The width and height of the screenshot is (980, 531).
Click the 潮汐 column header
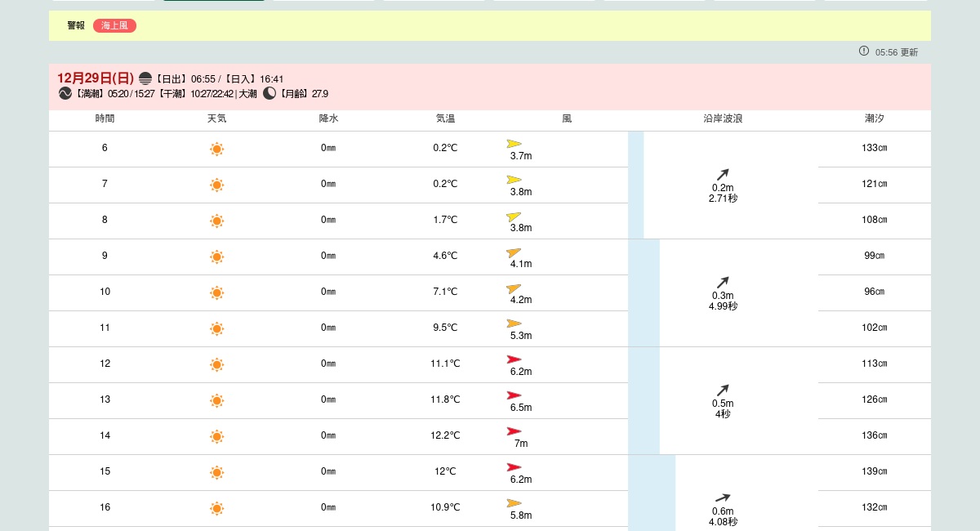click(874, 118)
